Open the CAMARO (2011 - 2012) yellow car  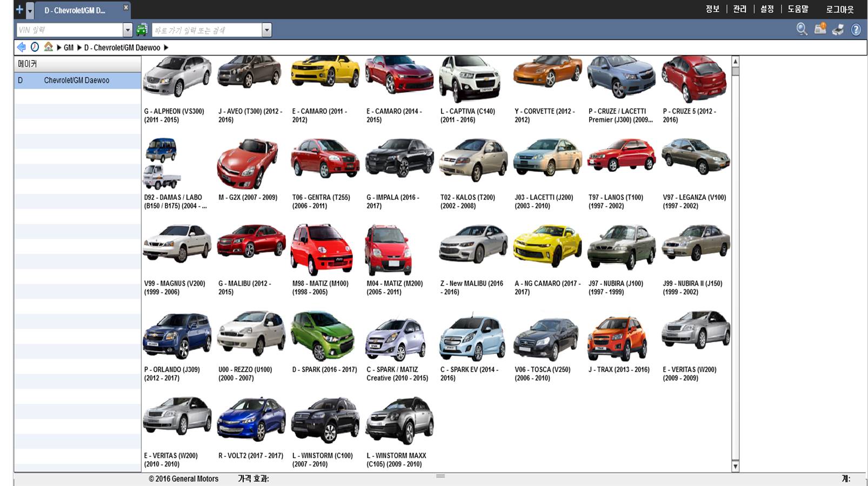click(x=325, y=72)
